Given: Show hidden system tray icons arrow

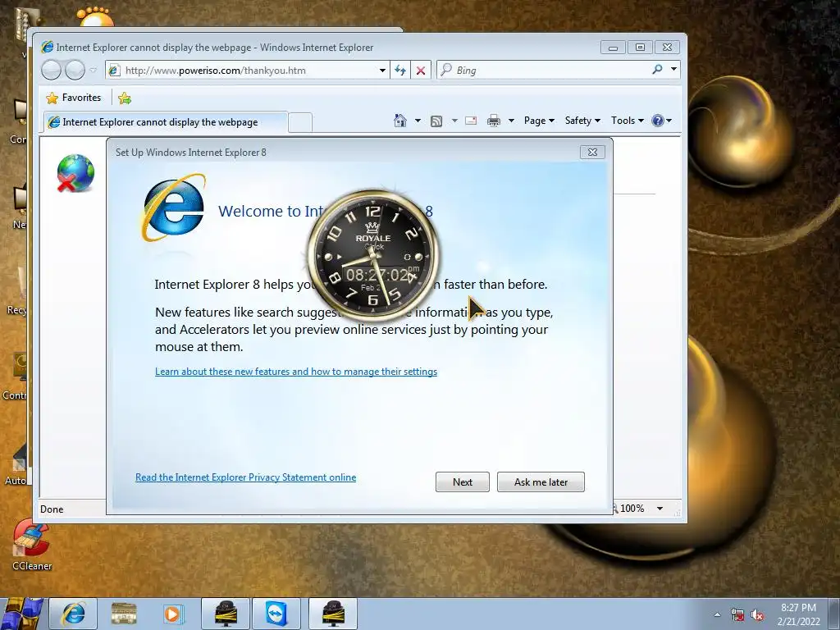Looking at the screenshot, I should coord(717,614).
